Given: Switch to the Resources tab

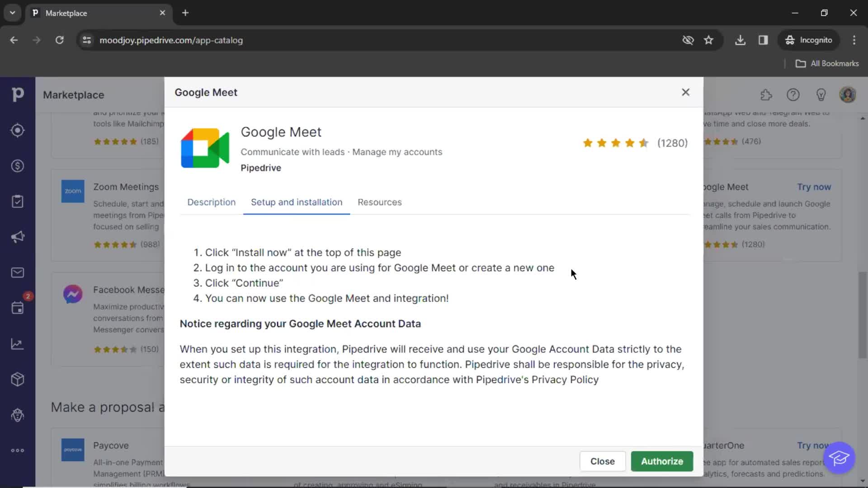Looking at the screenshot, I should pyautogui.click(x=379, y=202).
